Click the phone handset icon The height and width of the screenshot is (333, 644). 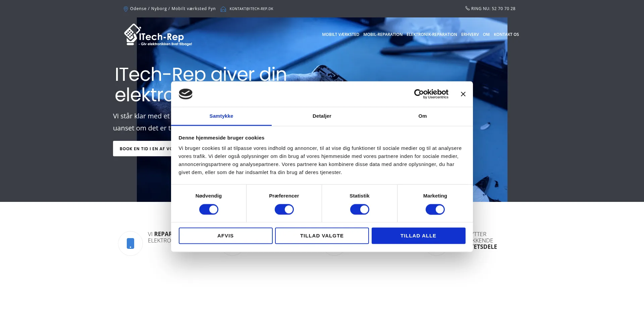tap(467, 8)
